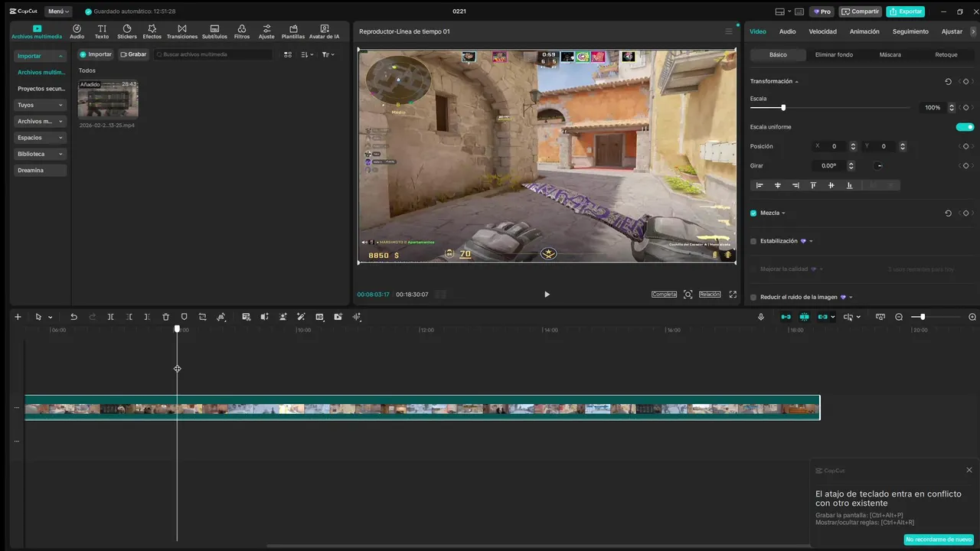Image resolution: width=980 pixels, height=551 pixels.
Task: Switch to the Seguimiento tab
Action: coord(910,31)
